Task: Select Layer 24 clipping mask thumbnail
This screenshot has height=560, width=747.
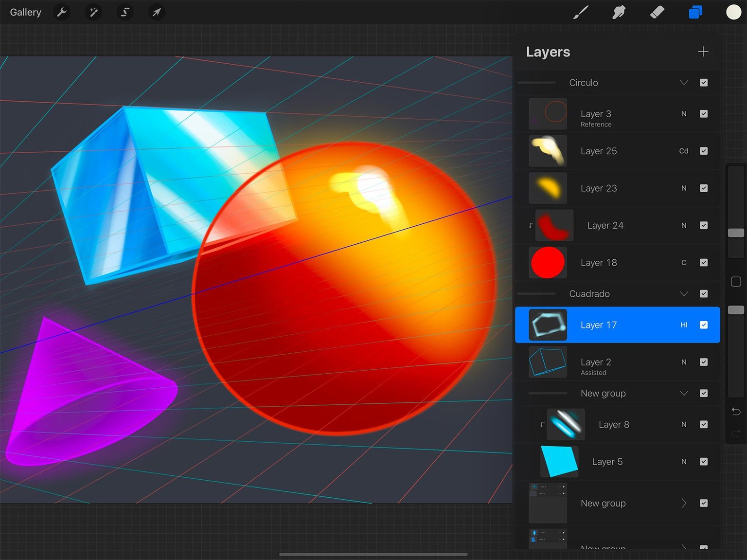Action: click(x=554, y=225)
